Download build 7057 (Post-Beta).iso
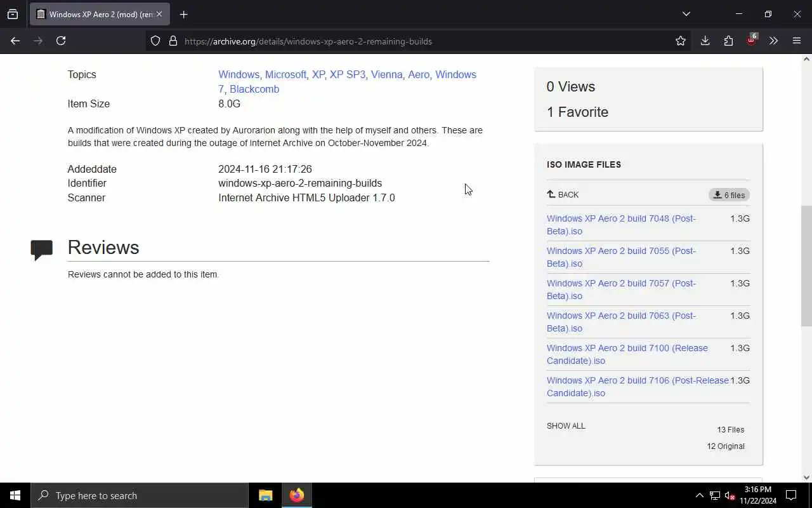Screen dimensions: 812x508 (621, 289)
